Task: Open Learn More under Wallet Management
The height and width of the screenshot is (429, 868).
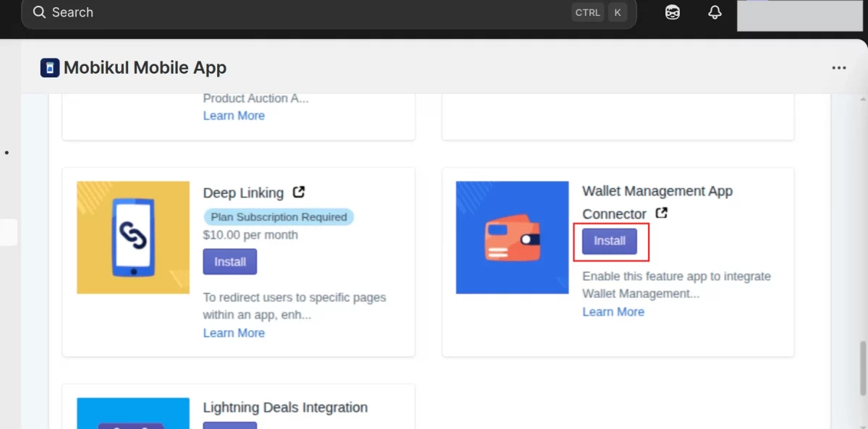Action: tap(613, 312)
